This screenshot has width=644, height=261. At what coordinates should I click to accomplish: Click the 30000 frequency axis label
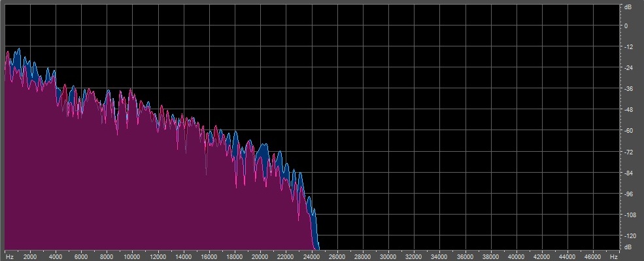[x=388, y=257]
